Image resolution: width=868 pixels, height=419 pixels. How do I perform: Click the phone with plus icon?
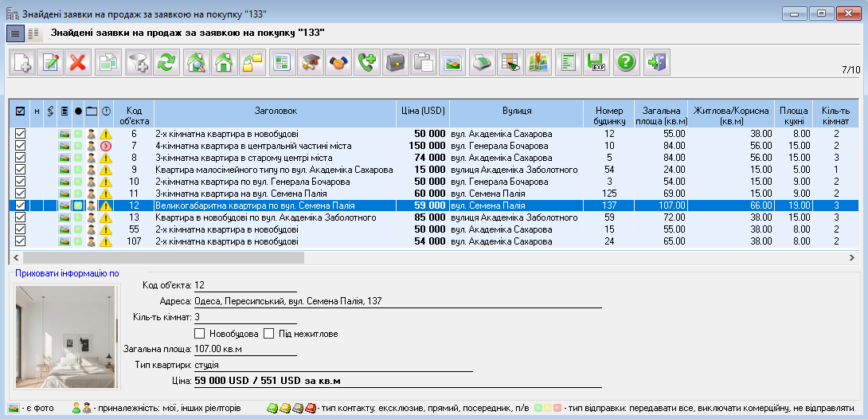click(x=367, y=63)
